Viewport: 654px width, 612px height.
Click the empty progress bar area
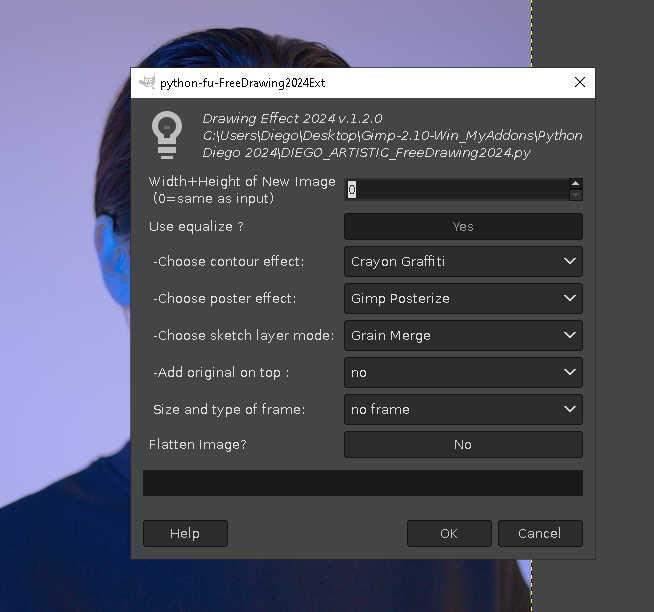click(363, 483)
